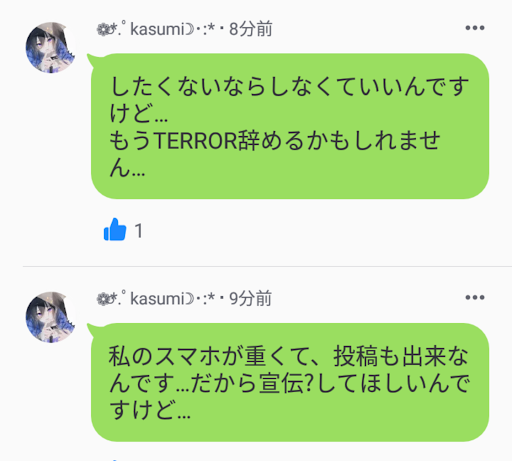
Task: Click the crescent moon symbol after kasumi in the 8分前 header
Action: point(189,30)
